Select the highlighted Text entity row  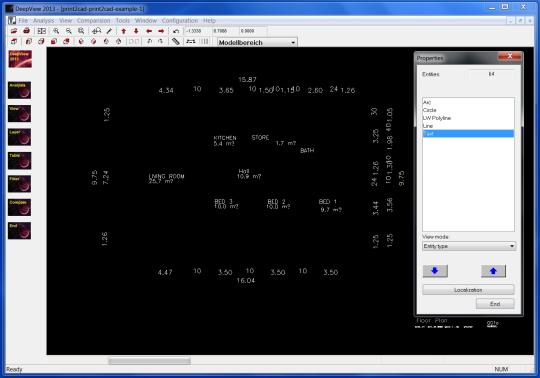pos(468,134)
